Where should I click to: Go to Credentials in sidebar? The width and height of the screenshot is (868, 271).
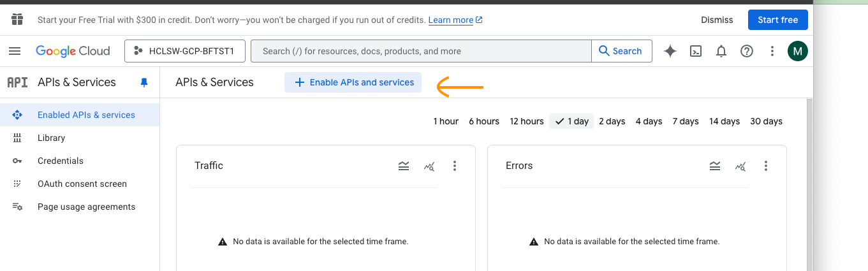point(61,161)
